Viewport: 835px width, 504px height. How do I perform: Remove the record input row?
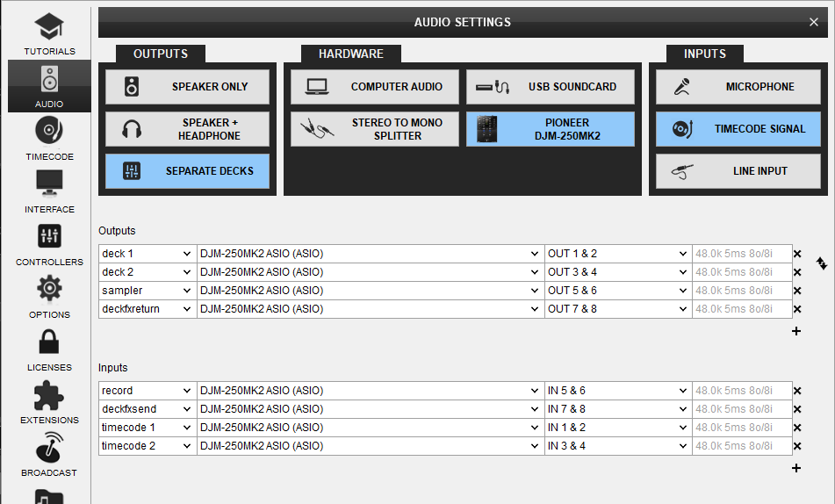(x=797, y=391)
